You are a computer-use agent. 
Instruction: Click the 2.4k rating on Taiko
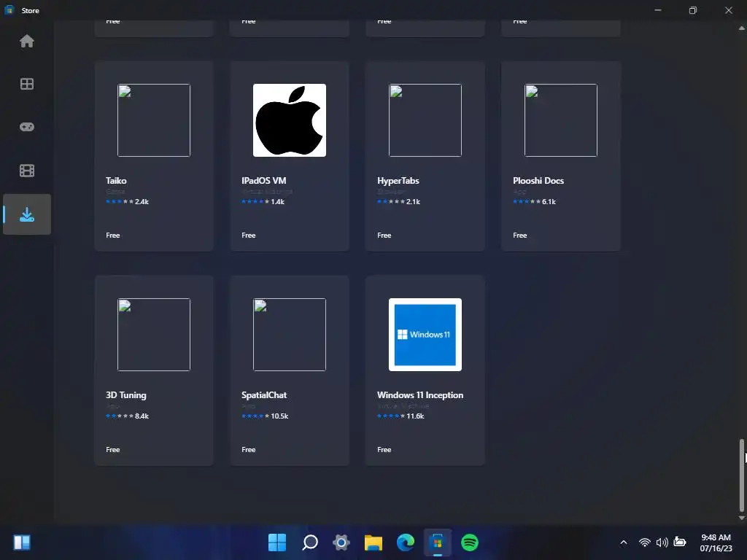[x=142, y=202]
